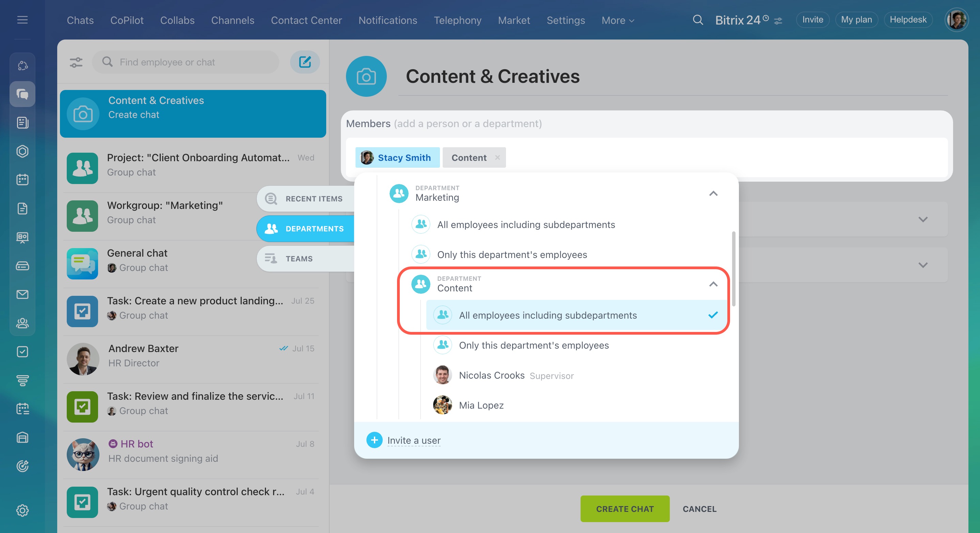Open the Webmail envelope sidebar icon
The image size is (980, 533).
[22, 294]
